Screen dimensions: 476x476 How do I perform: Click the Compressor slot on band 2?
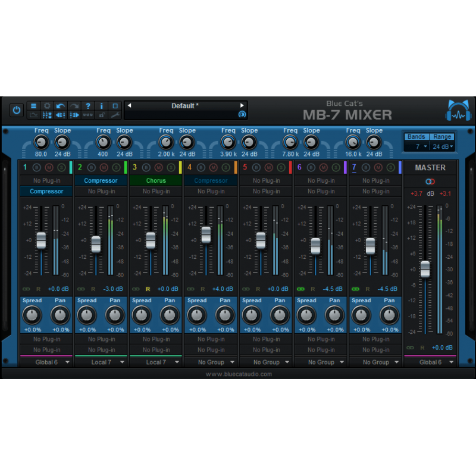[101, 180]
